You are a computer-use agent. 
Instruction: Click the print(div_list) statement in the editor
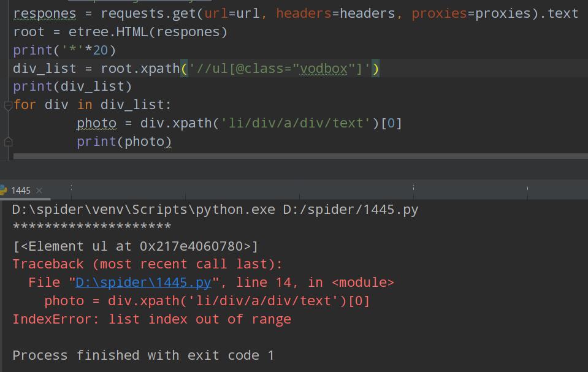[x=72, y=86]
